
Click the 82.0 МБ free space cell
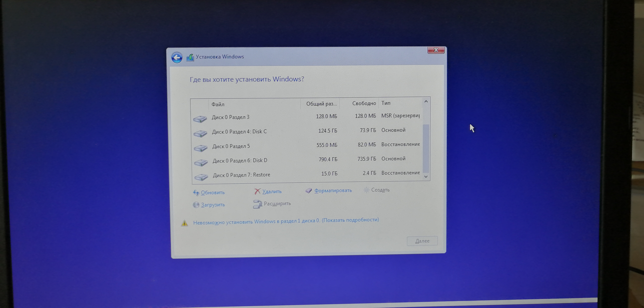pyautogui.click(x=367, y=144)
